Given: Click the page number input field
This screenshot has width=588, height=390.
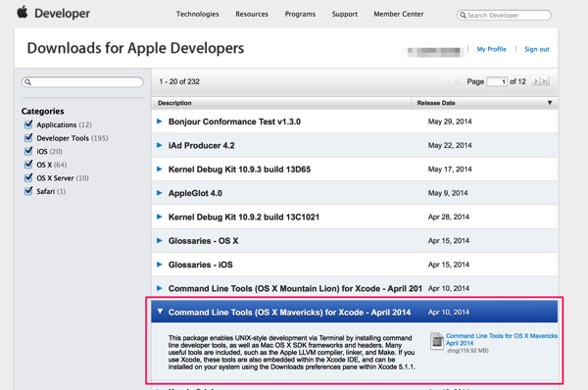Looking at the screenshot, I should point(497,81).
